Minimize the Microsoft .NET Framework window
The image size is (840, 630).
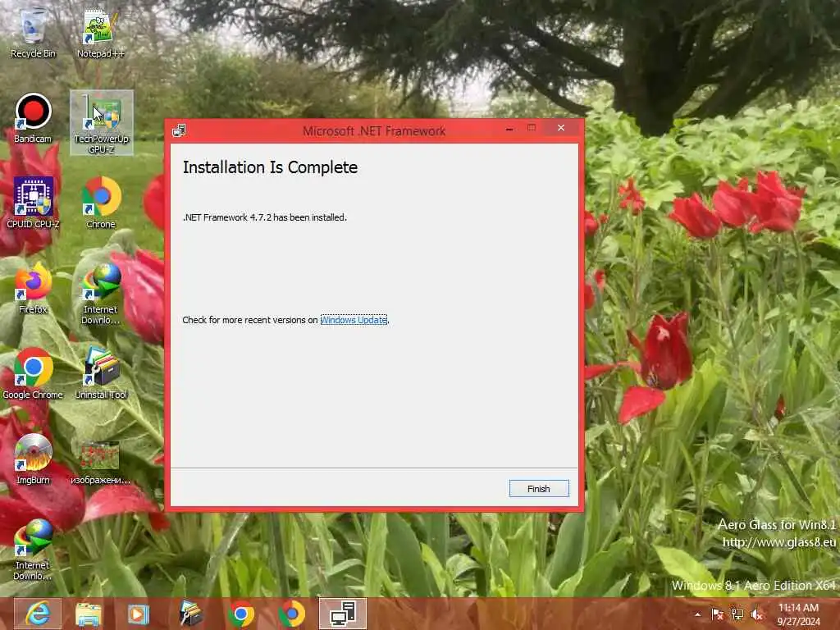(x=509, y=129)
